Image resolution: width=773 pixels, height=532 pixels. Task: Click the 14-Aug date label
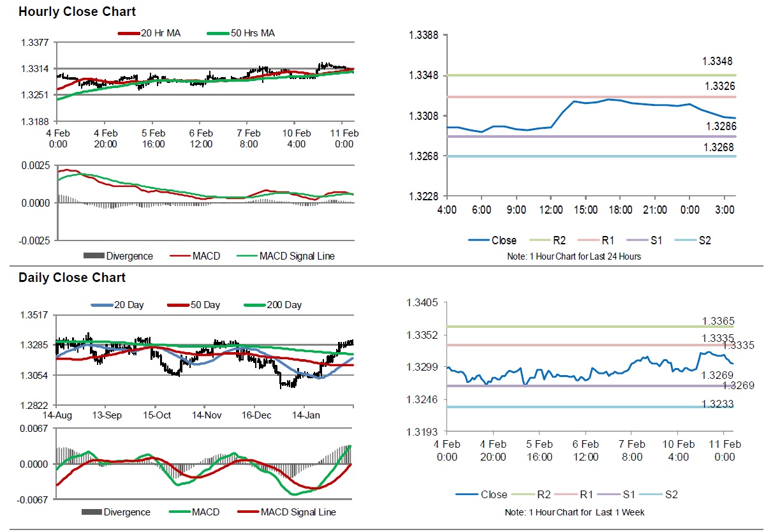click(57, 415)
